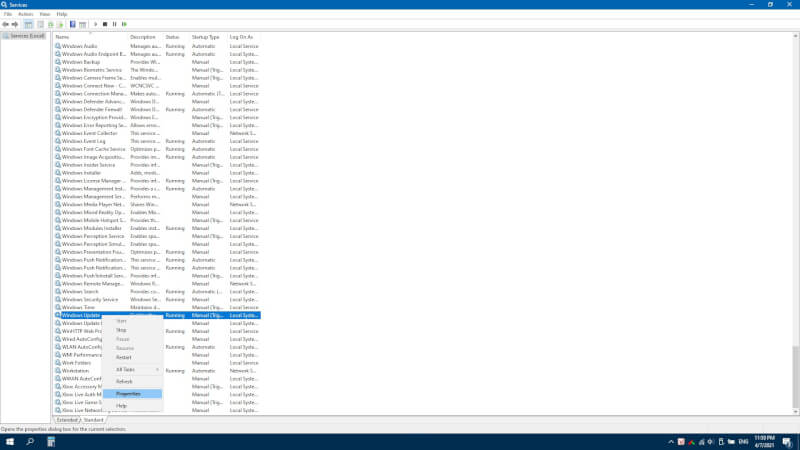Click the Forward arrow in the toolbar
800x450 pixels.
(15, 24)
